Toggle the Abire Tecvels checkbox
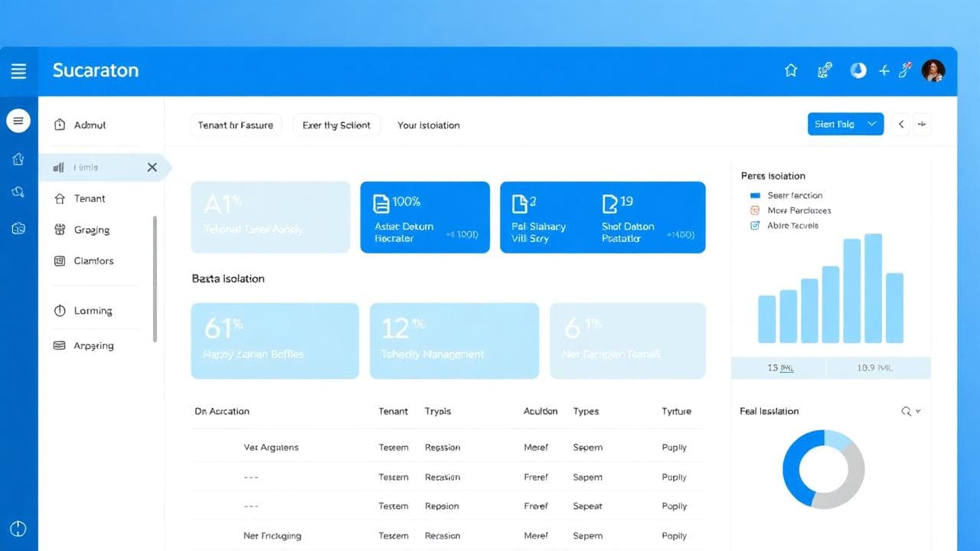980x551 pixels. click(x=755, y=225)
